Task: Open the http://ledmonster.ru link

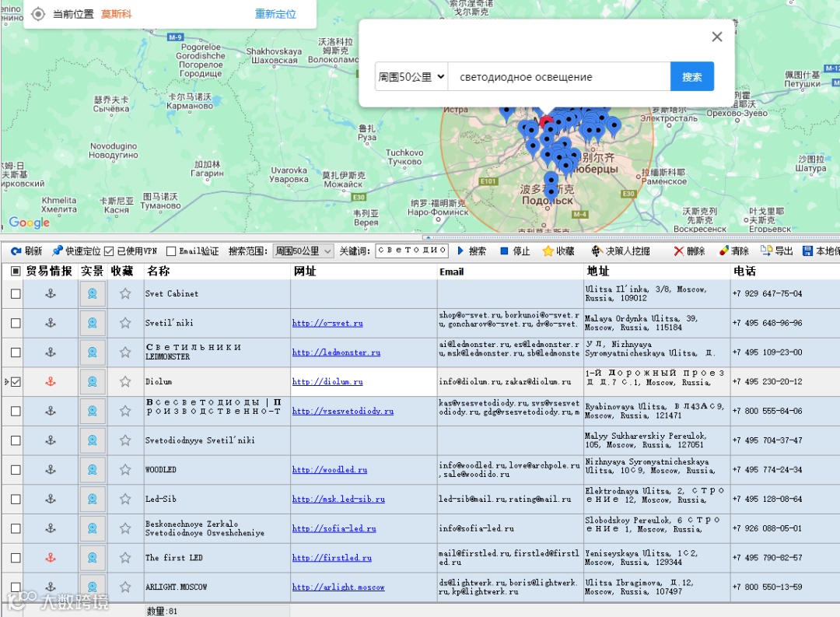Action: click(x=337, y=352)
